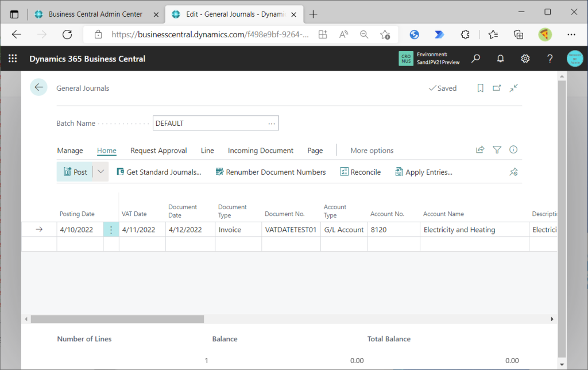Click the VAT Date column header
The width and height of the screenshot is (588, 370).
(x=134, y=214)
